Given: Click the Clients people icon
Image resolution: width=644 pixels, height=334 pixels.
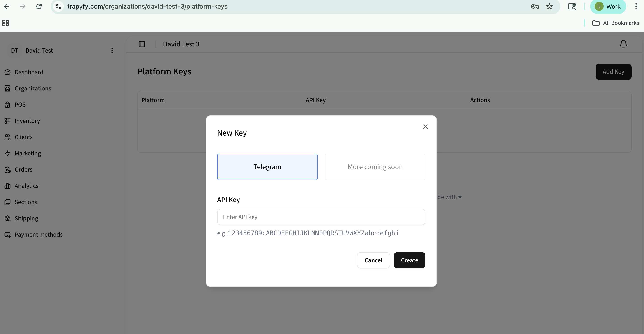Looking at the screenshot, I should point(7,137).
